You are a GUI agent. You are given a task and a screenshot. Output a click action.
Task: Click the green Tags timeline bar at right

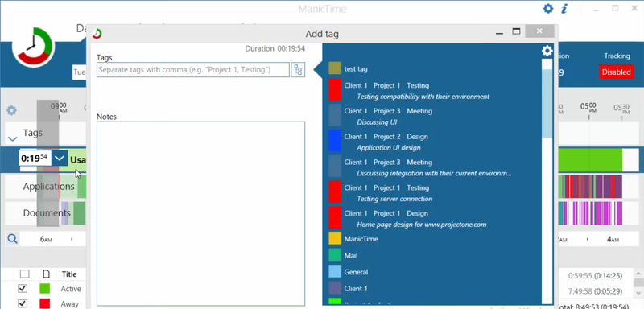[591, 160]
